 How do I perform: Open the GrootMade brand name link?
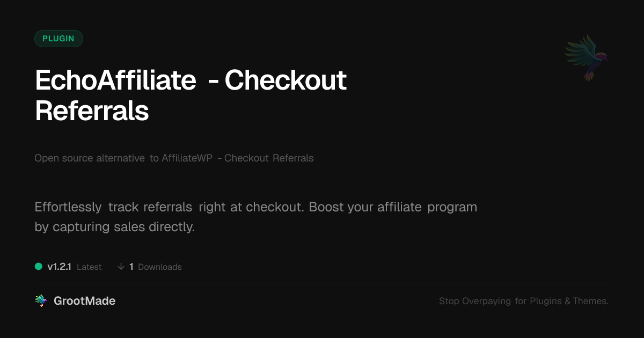point(84,301)
